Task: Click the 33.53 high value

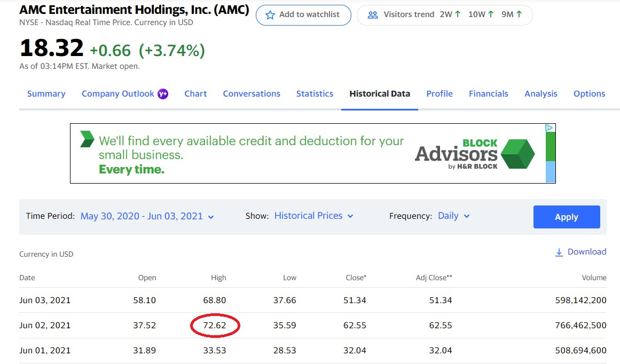Action: [215, 351]
